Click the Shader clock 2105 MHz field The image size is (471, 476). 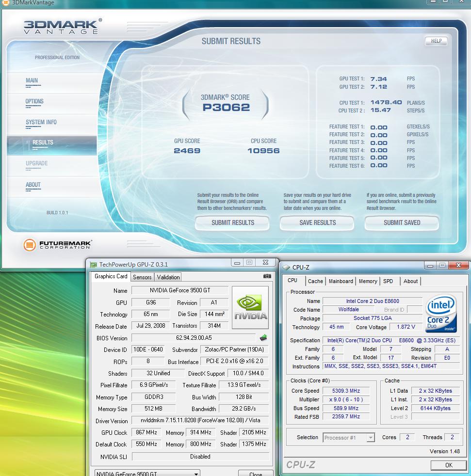(254, 432)
